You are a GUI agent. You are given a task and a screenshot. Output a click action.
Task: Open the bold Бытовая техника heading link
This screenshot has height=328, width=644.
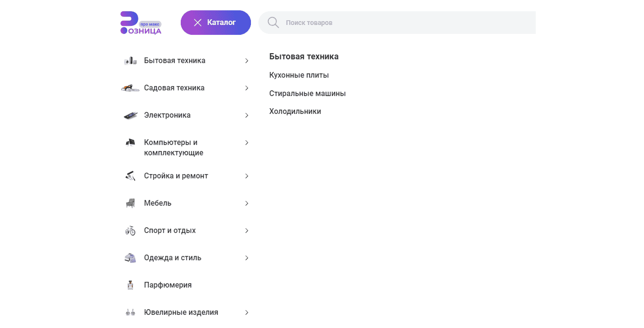[x=304, y=56]
